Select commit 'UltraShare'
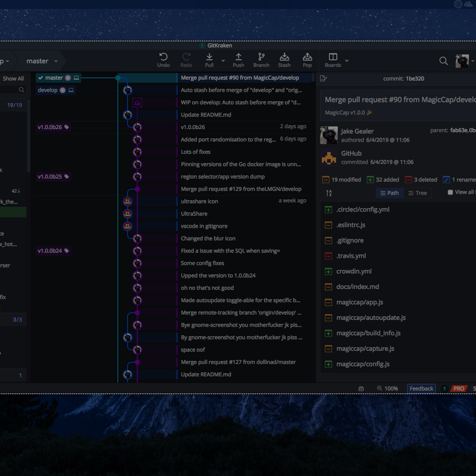The height and width of the screenshot is (476, 476). coord(194,214)
